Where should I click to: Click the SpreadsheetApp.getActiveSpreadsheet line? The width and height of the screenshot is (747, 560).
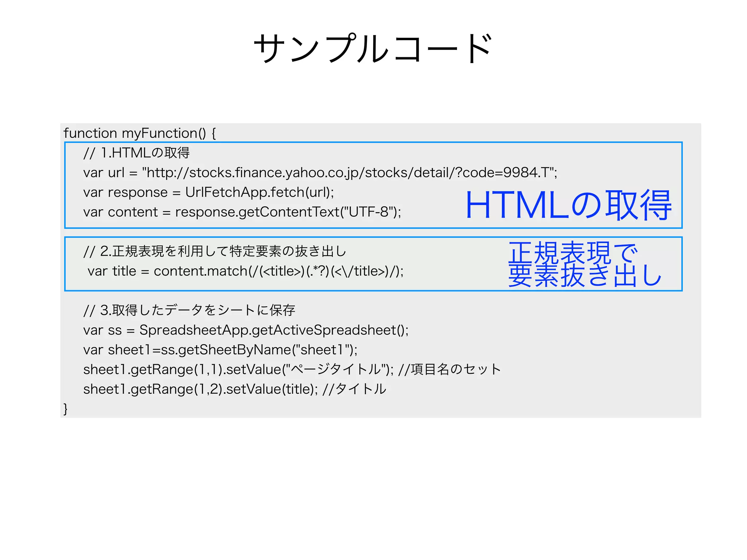pyautogui.click(x=245, y=330)
